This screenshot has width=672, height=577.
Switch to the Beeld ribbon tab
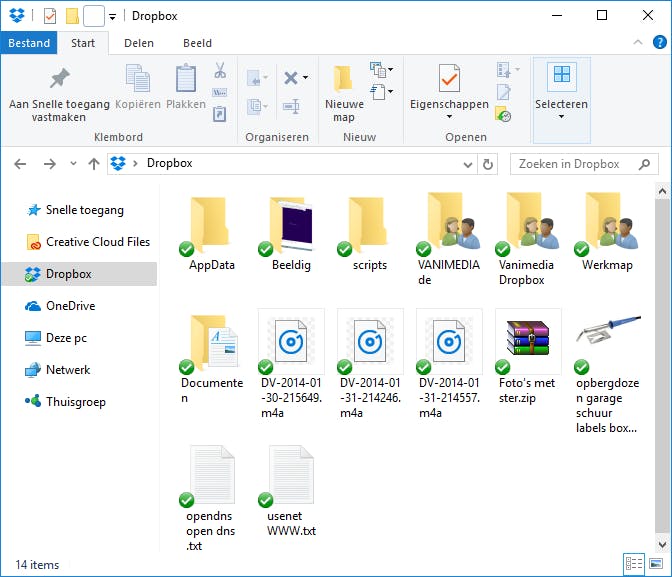197,43
